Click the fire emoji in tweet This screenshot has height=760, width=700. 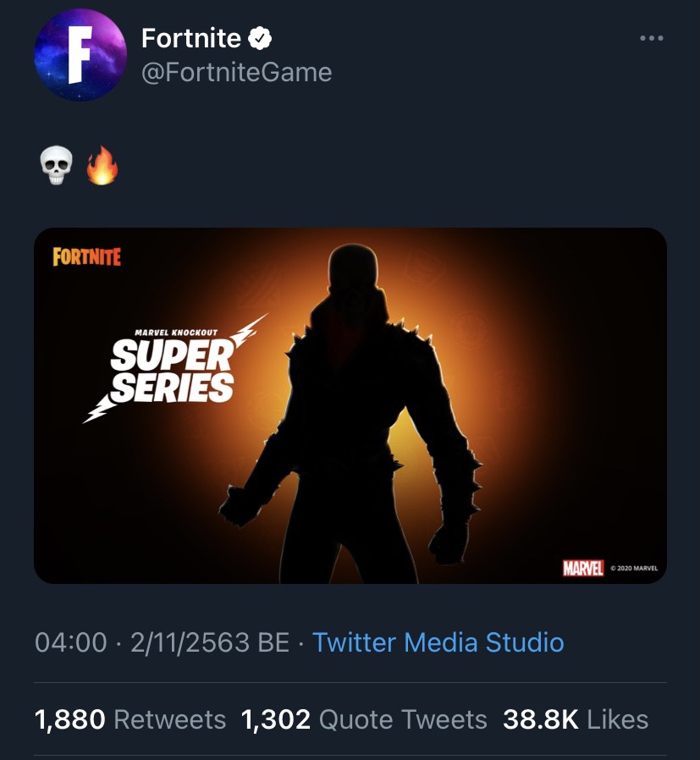click(x=102, y=168)
